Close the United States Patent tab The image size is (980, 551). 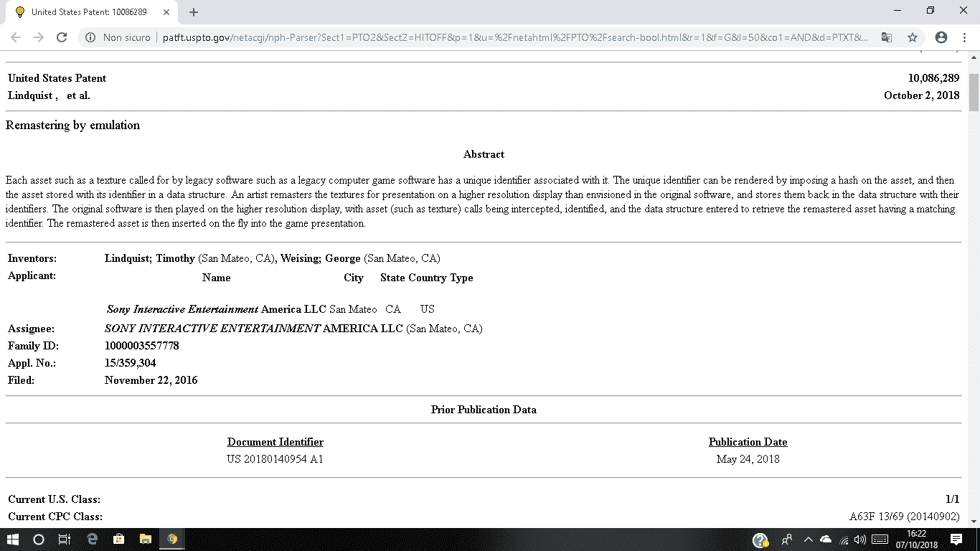(166, 12)
